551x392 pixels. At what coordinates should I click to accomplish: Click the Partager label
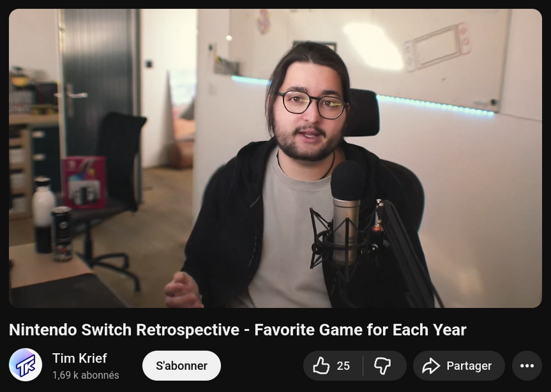(469, 366)
